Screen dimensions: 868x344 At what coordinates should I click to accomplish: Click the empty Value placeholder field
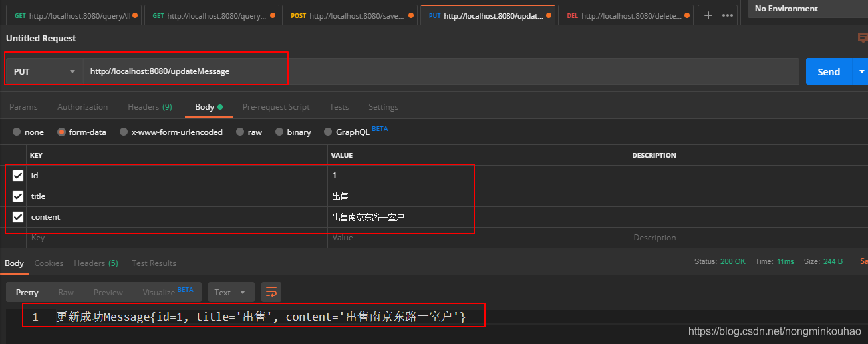coord(478,238)
